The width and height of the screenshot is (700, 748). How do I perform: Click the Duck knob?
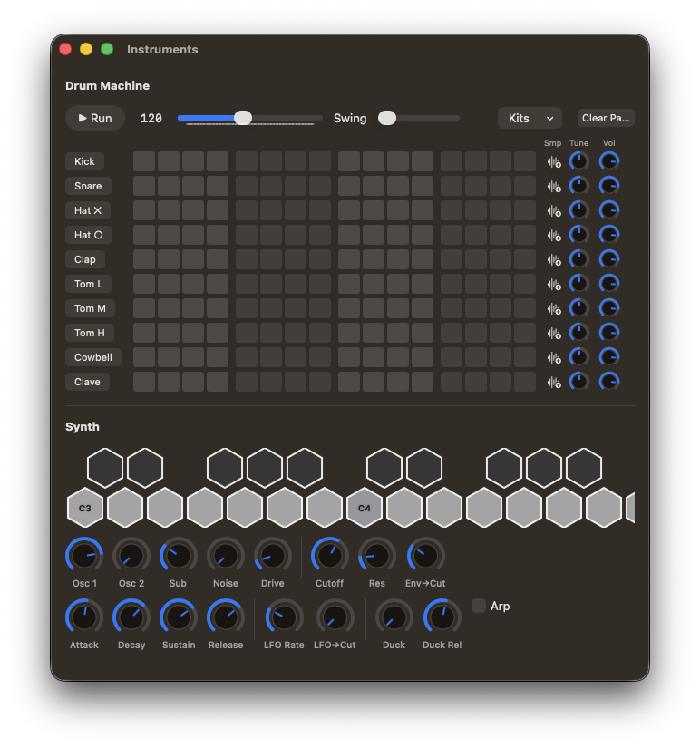pos(394,617)
